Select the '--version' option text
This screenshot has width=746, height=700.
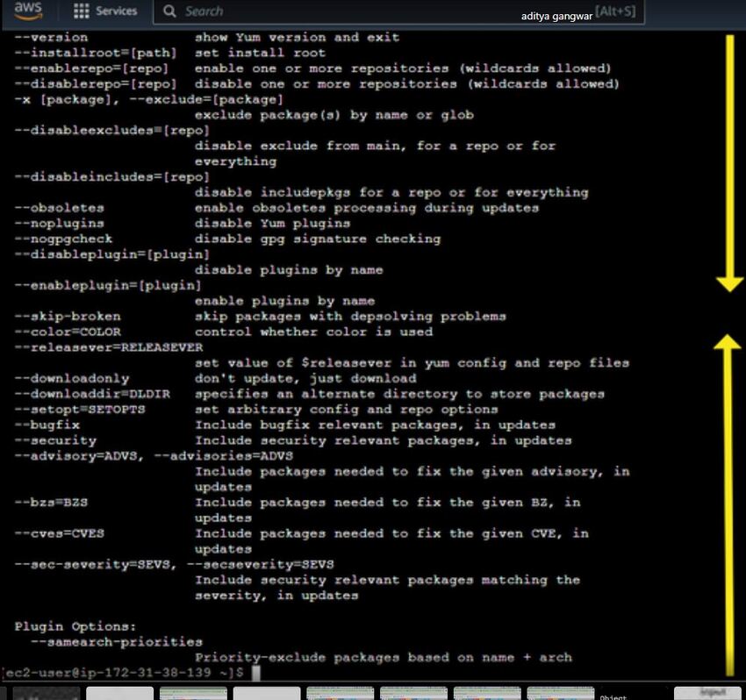[51, 38]
